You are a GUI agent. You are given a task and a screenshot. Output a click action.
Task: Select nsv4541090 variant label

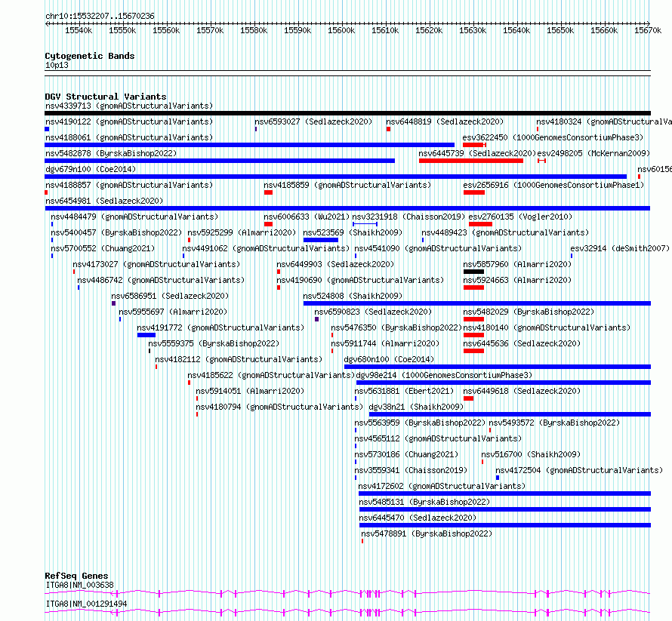438,248
